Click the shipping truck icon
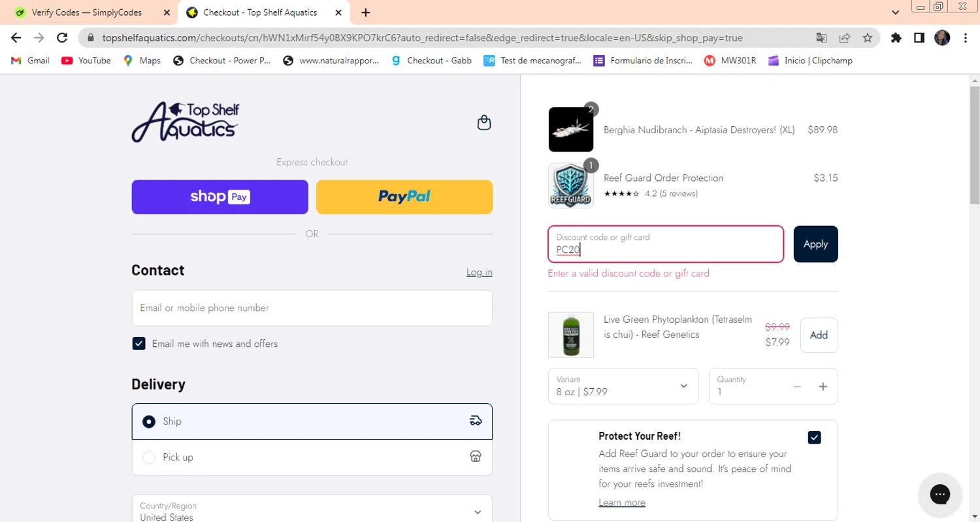This screenshot has width=980, height=522. (476, 421)
